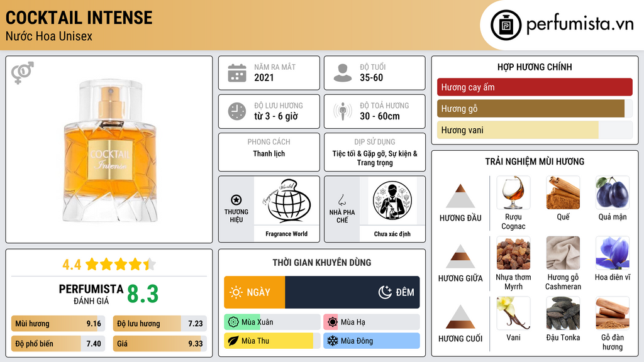Click the sun icon in the Ngày bar

tap(236, 292)
